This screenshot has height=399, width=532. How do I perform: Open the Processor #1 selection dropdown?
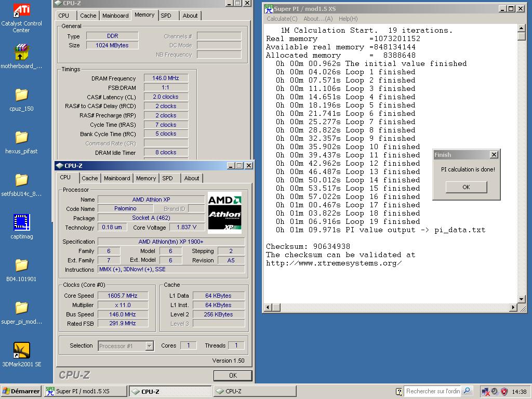tap(149, 345)
